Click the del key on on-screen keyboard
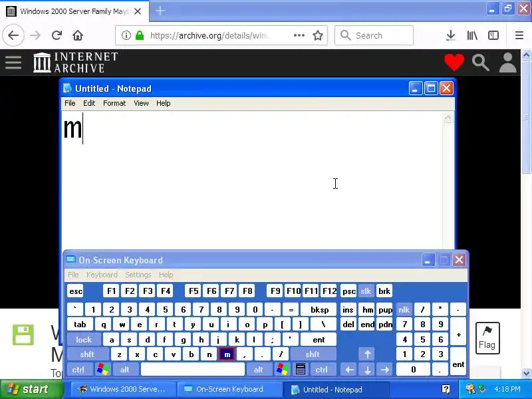Viewport: 532px width, 399px height. pyautogui.click(x=348, y=325)
